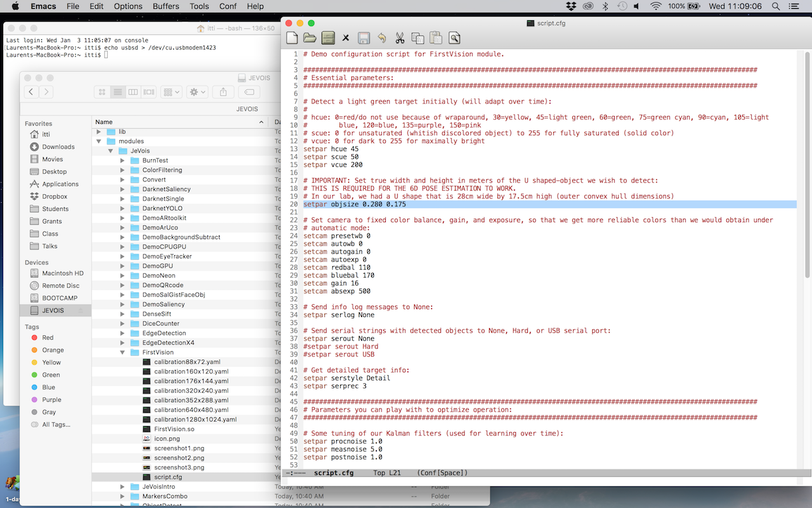Expand the DemoArUco folder

[122, 227]
